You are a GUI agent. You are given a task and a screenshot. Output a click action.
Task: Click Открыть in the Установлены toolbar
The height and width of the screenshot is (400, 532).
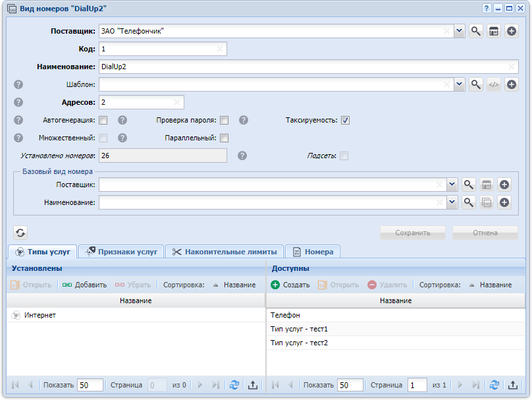pyautogui.click(x=31, y=285)
